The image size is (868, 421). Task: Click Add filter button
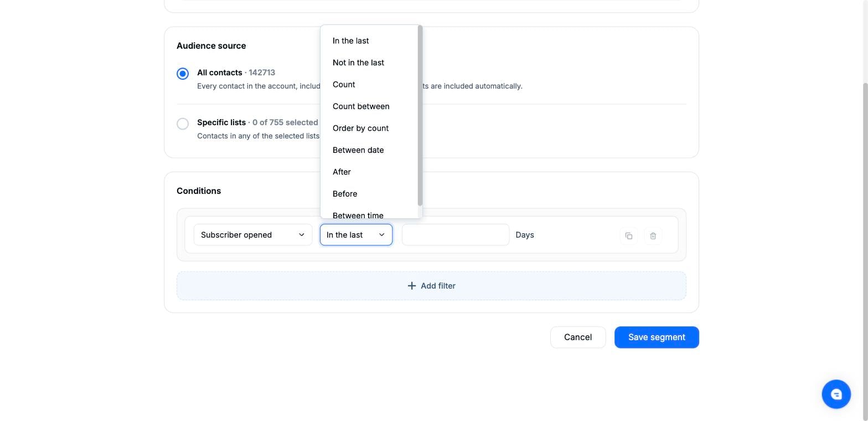[x=431, y=286]
